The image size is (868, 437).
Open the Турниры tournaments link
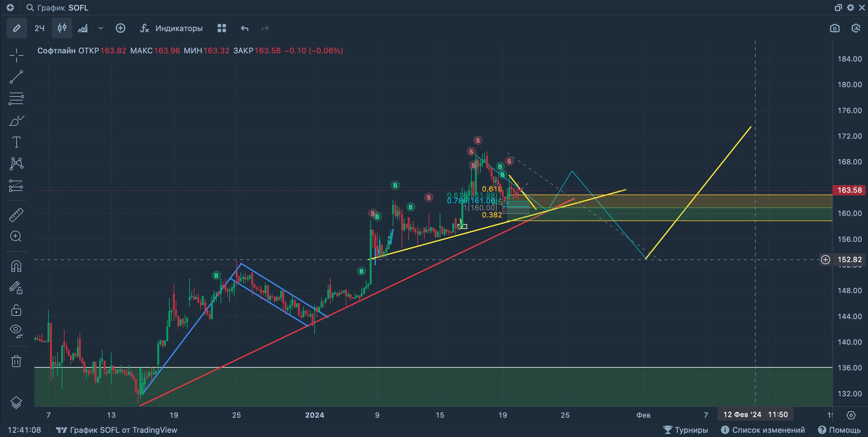(x=685, y=430)
